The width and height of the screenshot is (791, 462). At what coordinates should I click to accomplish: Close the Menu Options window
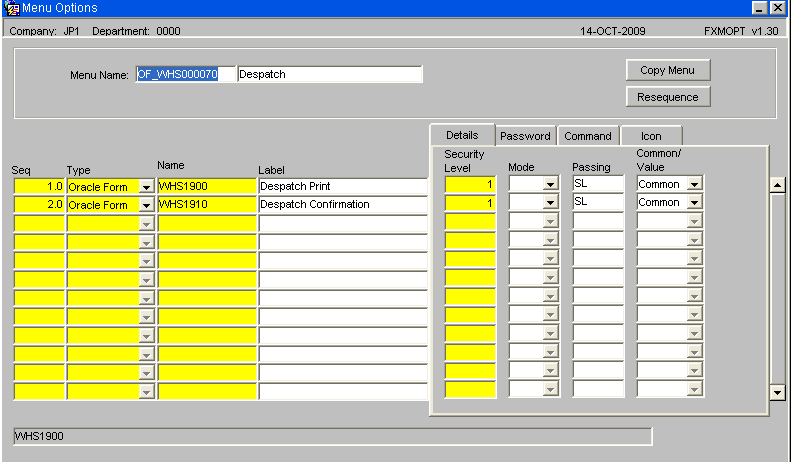pos(777,8)
